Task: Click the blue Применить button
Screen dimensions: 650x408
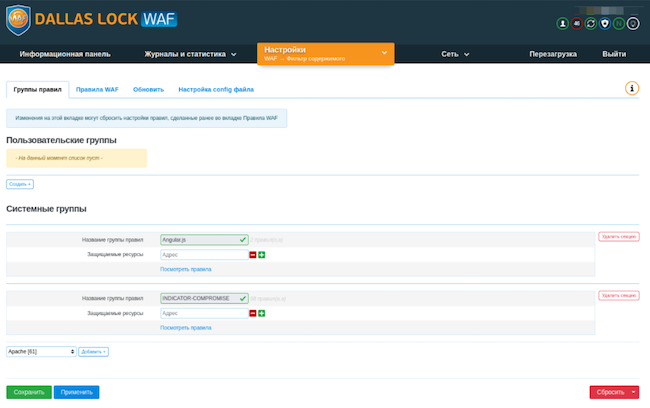Action: pyautogui.click(x=76, y=392)
